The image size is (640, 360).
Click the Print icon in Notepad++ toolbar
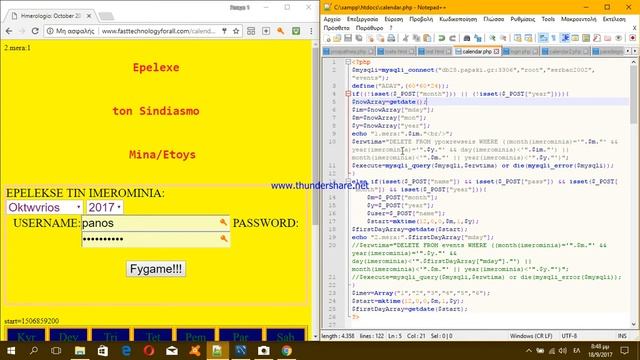pyautogui.click(x=391, y=38)
